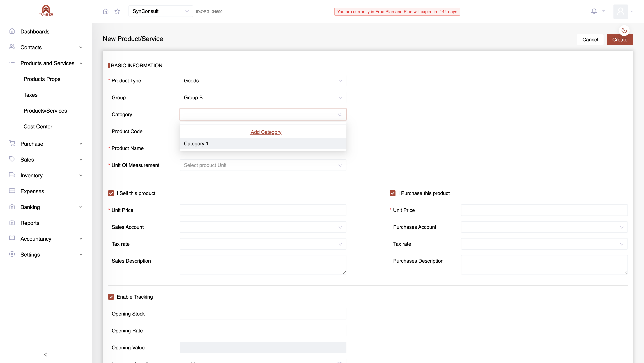Click the Opening Stock input field

pos(263,314)
